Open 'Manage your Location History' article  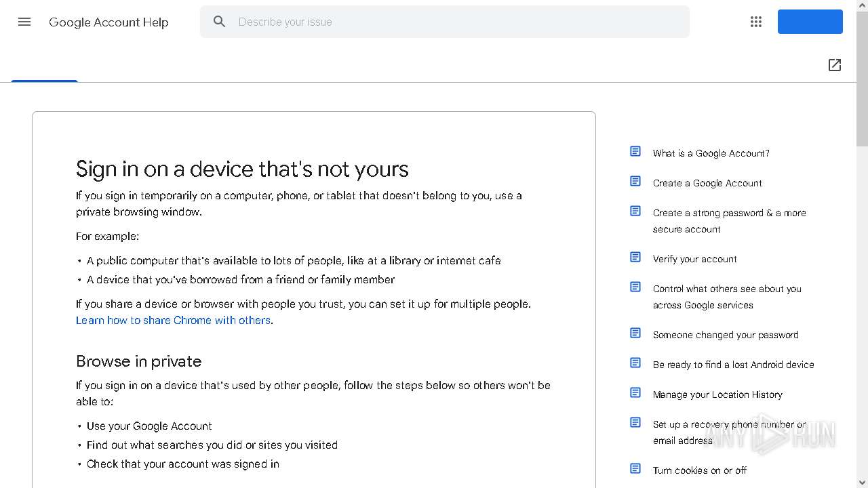click(717, 394)
